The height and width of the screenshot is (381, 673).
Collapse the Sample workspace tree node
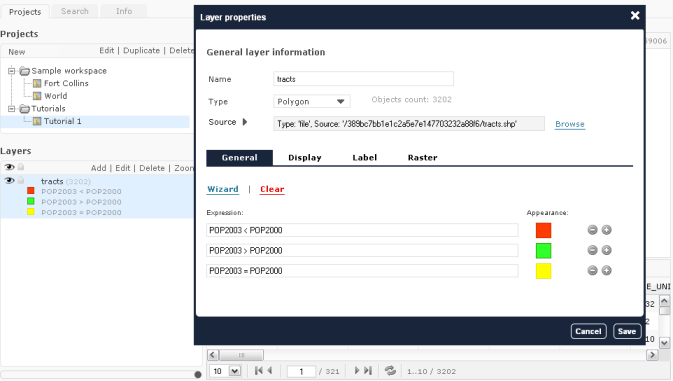click(x=12, y=71)
